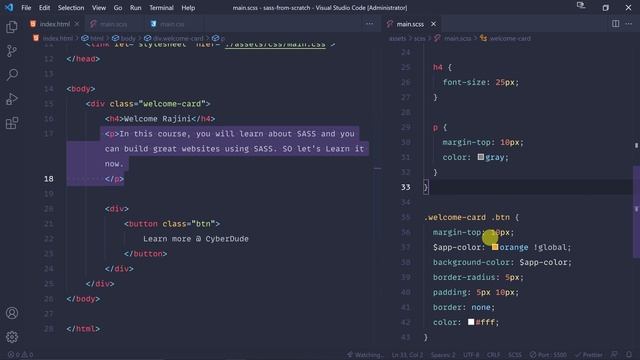Image resolution: width=640 pixels, height=360 pixels.
Task: Open the gray color swatch picker
Action: pos(480,157)
